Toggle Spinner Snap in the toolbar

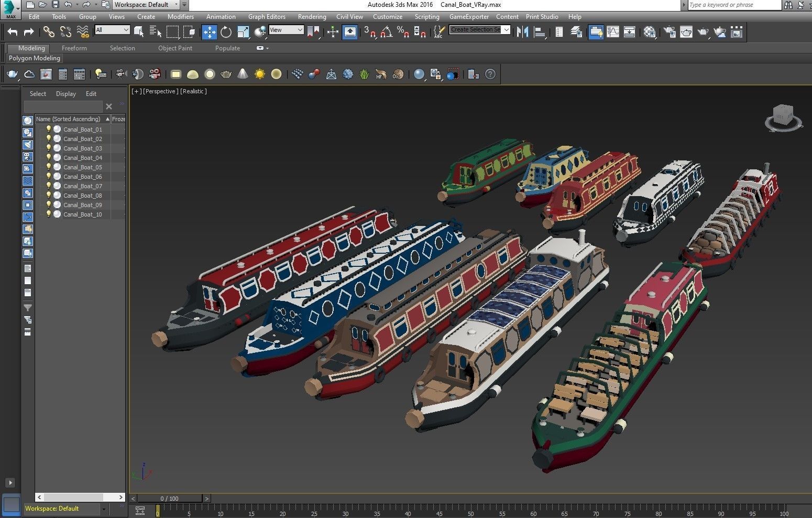tap(420, 32)
